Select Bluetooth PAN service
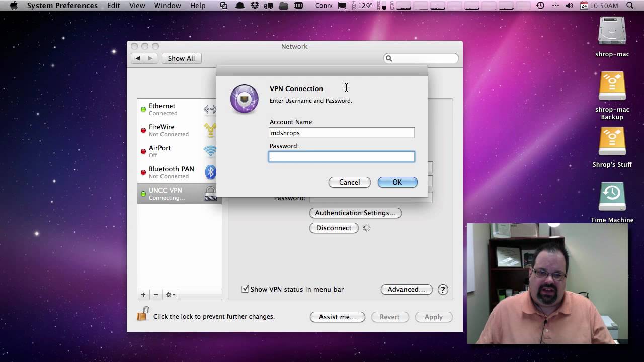 coord(179,172)
